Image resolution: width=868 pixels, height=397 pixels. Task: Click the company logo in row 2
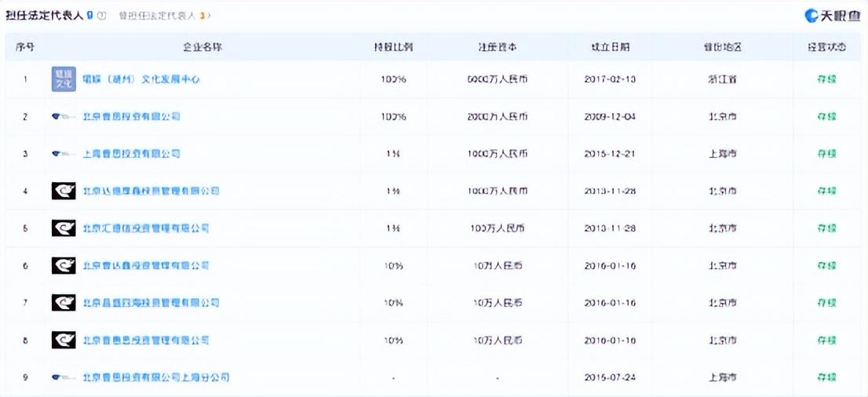[64, 116]
